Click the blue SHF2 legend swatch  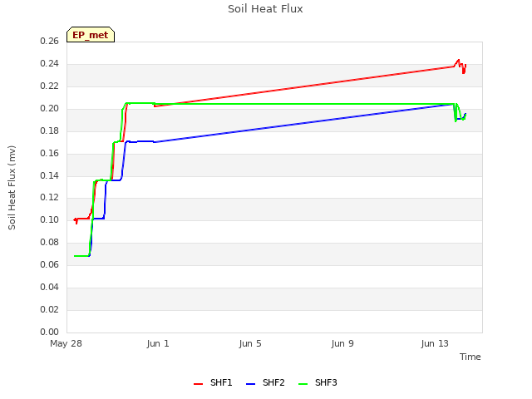pyautogui.click(x=250, y=384)
